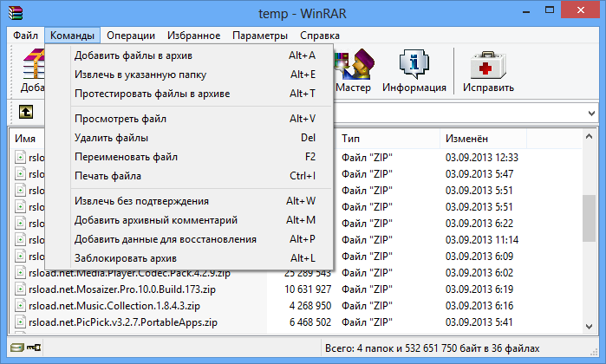Open the Избранное menu
Screen dimensions: 606x364
(x=195, y=36)
